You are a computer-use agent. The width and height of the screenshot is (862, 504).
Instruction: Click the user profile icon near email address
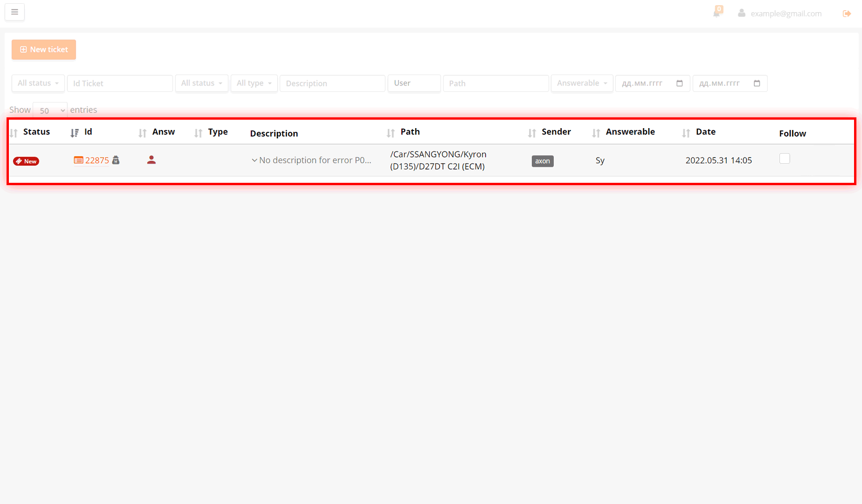(742, 13)
